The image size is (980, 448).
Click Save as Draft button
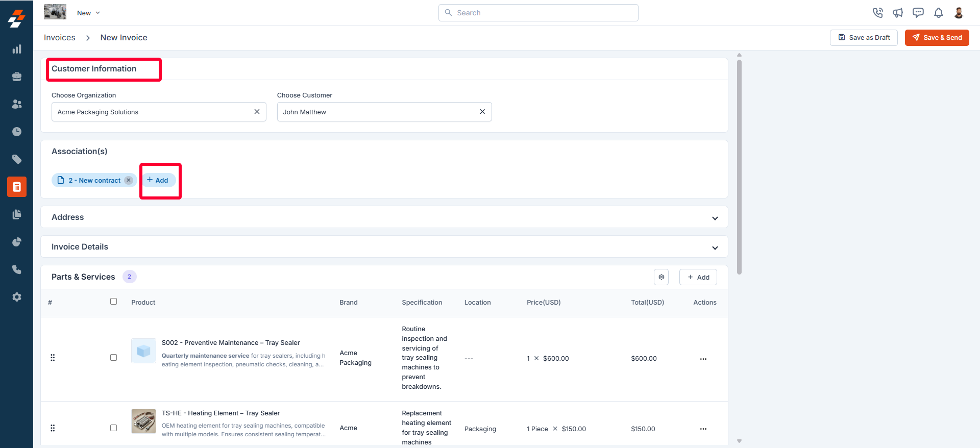[864, 38]
